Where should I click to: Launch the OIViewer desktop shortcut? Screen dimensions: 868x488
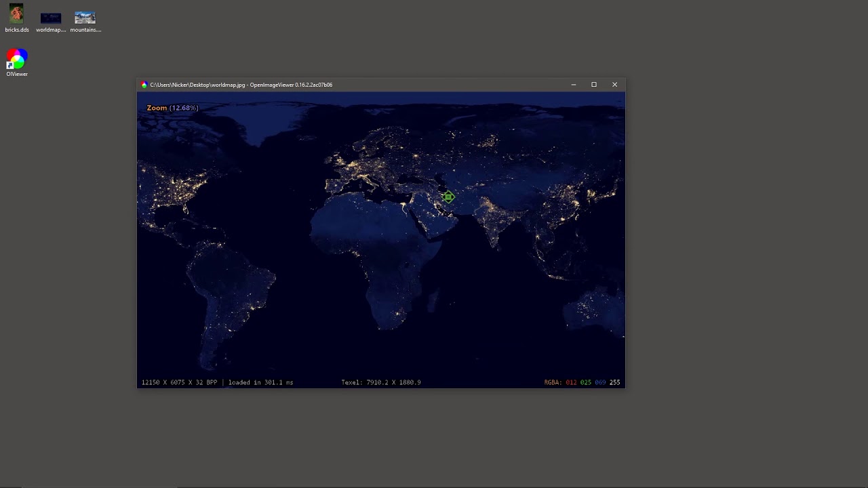17,60
